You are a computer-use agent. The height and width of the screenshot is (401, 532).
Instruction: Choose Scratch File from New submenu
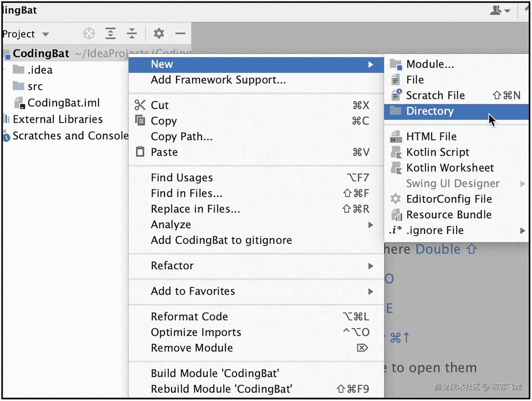435,95
